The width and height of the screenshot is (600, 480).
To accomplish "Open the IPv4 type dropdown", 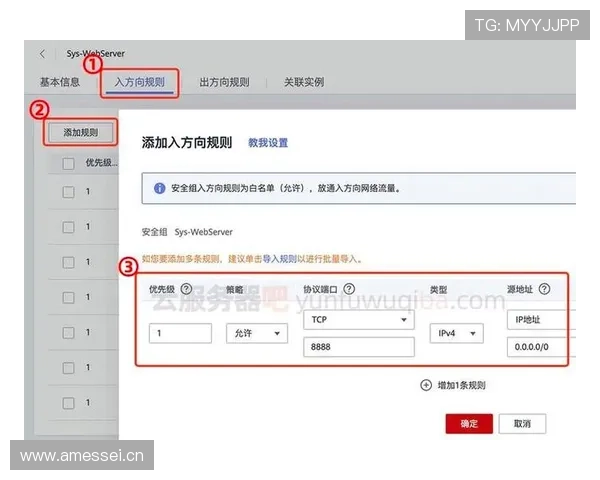I will tap(457, 333).
